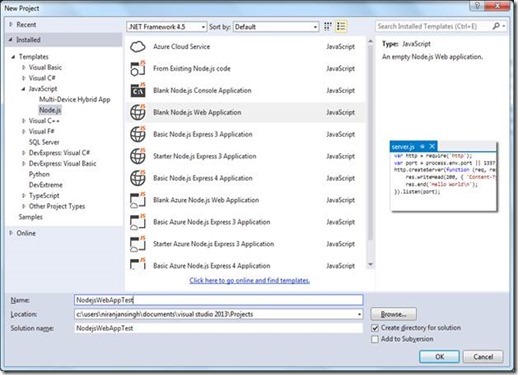Click the server.js code preview thumbnail

coord(444,176)
